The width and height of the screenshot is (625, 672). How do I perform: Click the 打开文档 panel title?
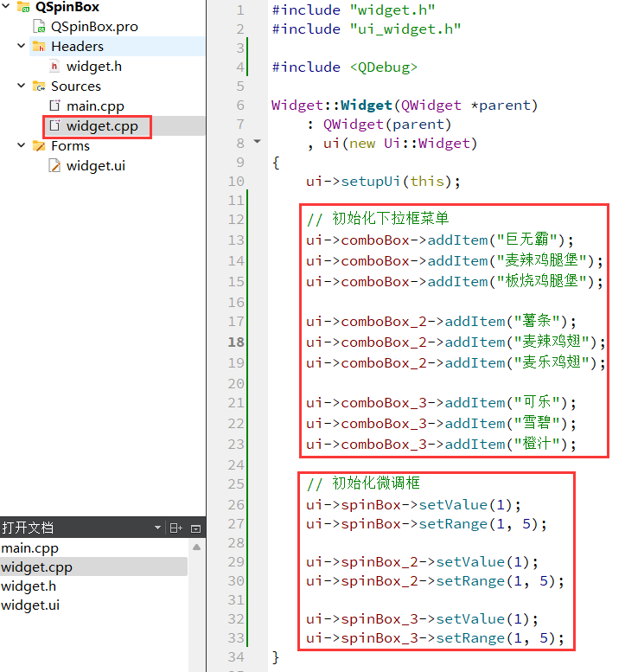click(x=28, y=528)
